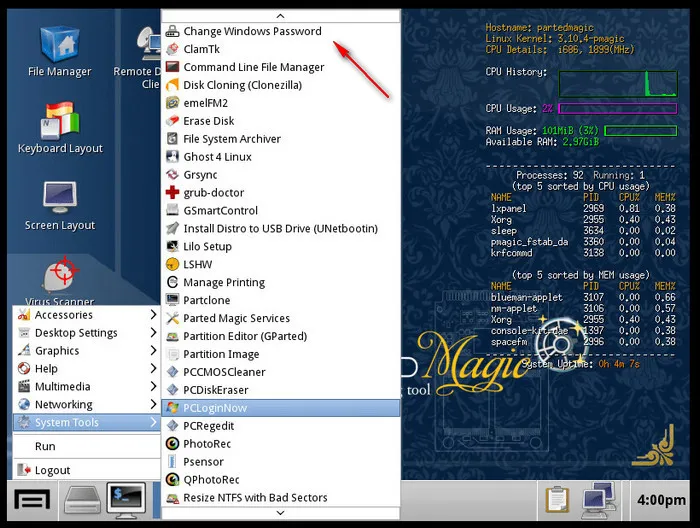Click the CPU History graph
The width and height of the screenshot is (700, 528).
click(x=618, y=84)
